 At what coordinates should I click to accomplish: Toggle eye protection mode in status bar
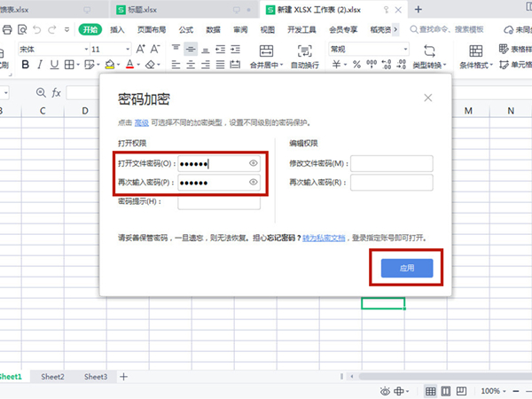click(x=385, y=391)
